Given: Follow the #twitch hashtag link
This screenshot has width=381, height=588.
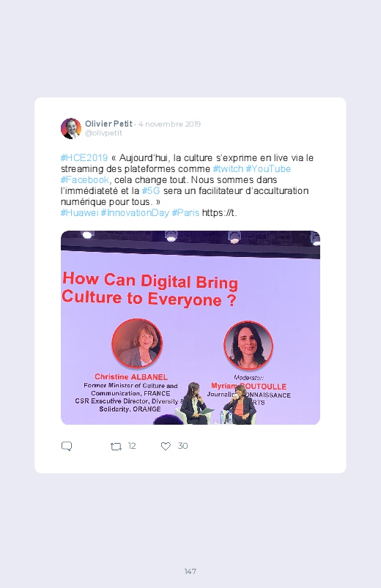Looking at the screenshot, I should (228, 168).
